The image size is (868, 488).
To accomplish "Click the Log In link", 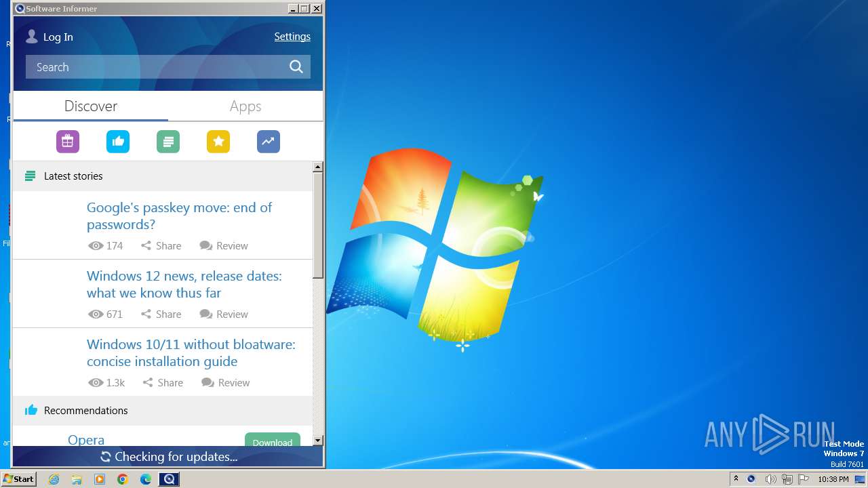I will pos(58,37).
